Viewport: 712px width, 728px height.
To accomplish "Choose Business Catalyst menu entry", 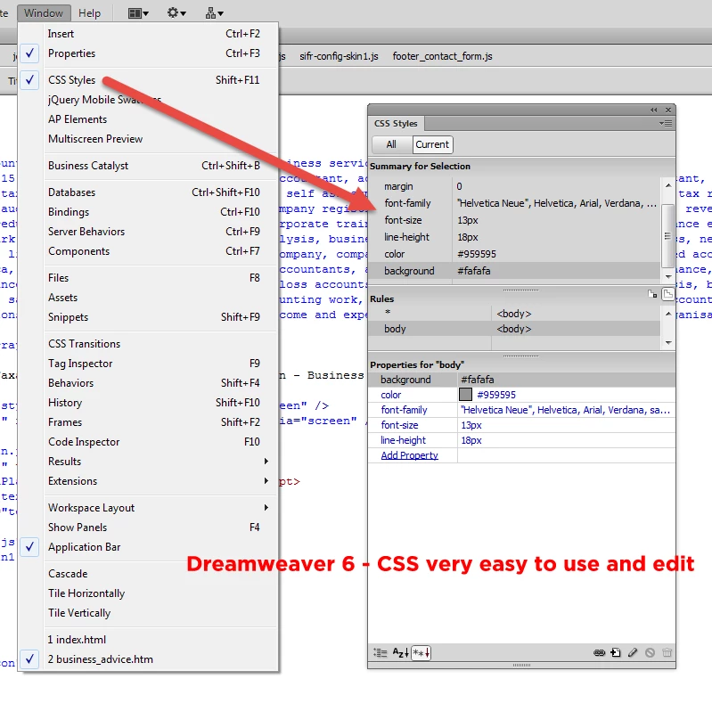I will [x=149, y=166].
